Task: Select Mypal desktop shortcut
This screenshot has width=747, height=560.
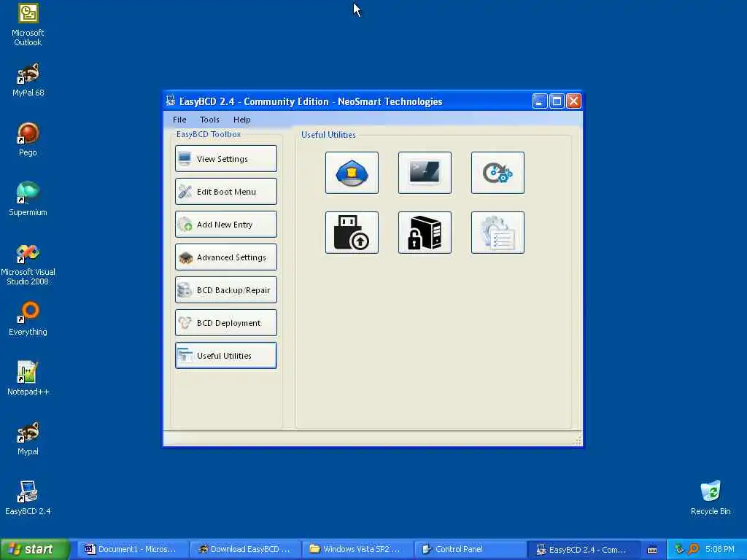Action: click(28, 438)
